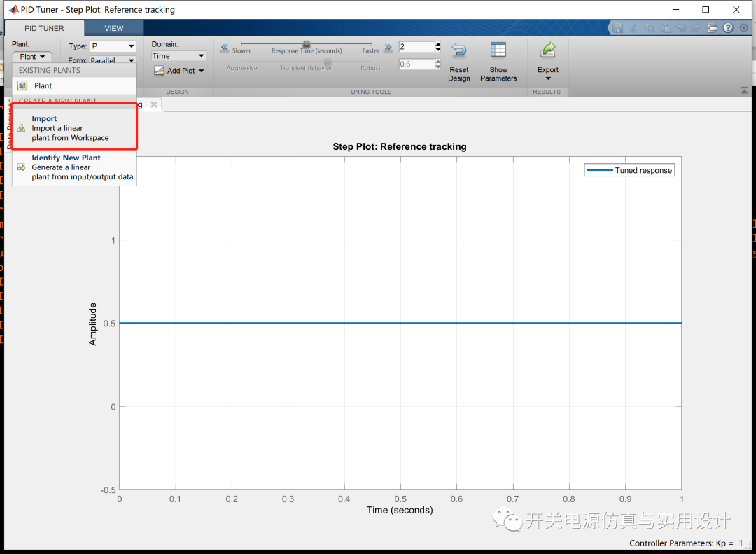Open the controller Type dropdown
This screenshot has width=756, height=554.
pyautogui.click(x=113, y=46)
